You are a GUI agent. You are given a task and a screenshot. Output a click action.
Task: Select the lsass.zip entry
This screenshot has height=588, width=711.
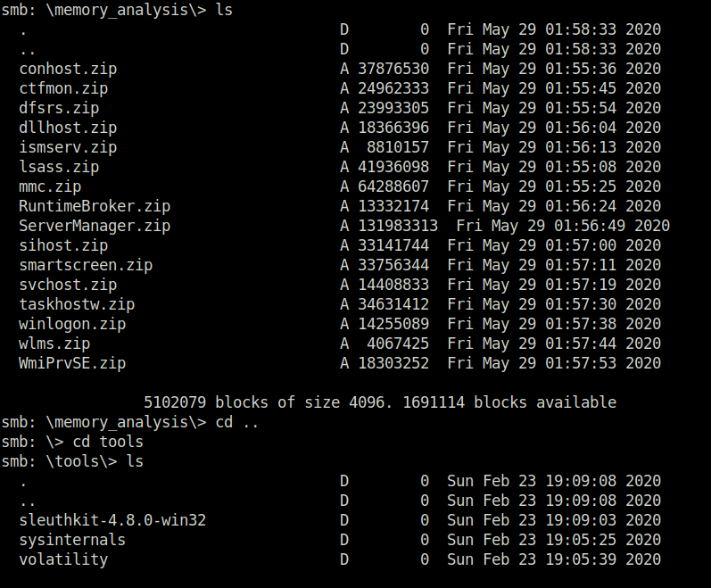click(59, 167)
